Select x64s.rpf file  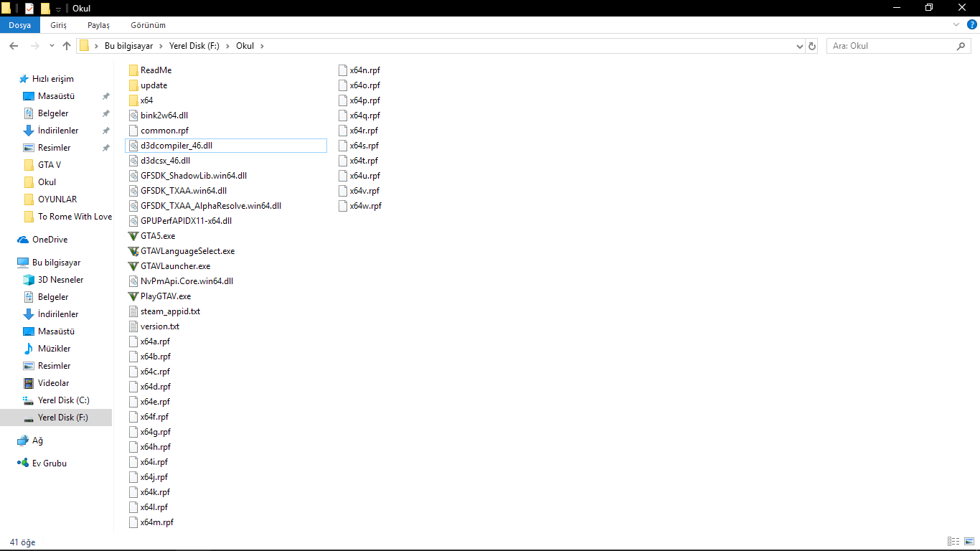(359, 146)
